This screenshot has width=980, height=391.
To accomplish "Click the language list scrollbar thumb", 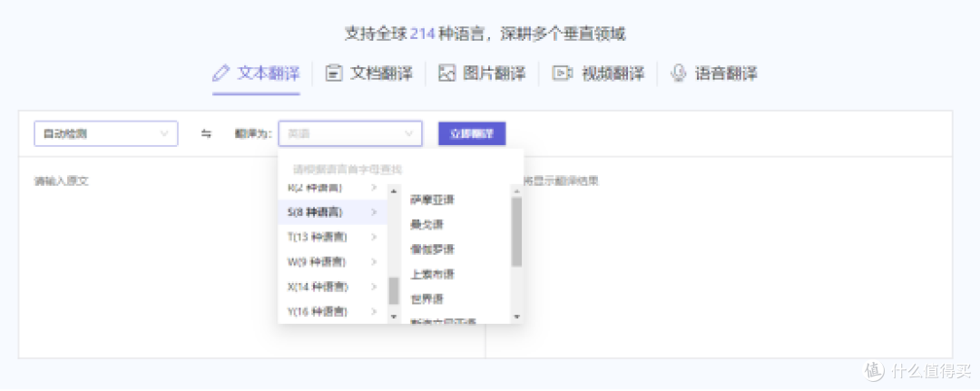I will [517, 231].
